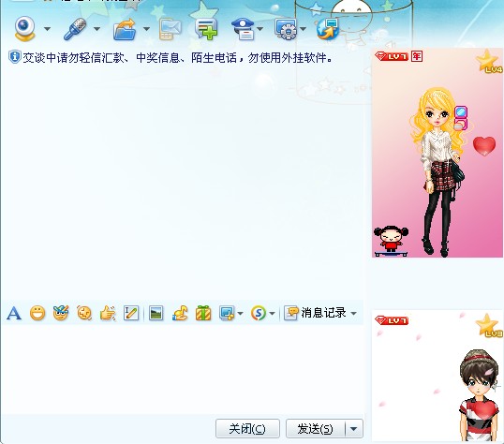
Task: Expand applications dropdown arrow beside gear monitor
Action: pyautogui.click(x=304, y=29)
